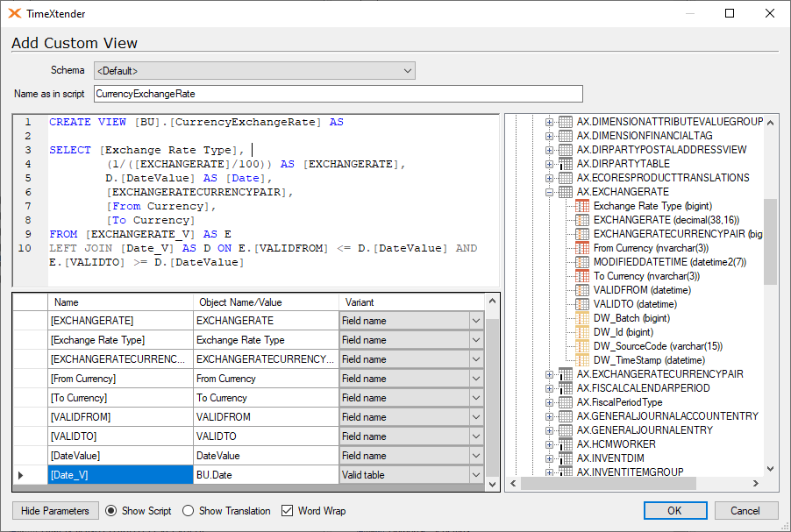Expand the AX.FISCALCALENDARPERIOD tree node

(549, 388)
